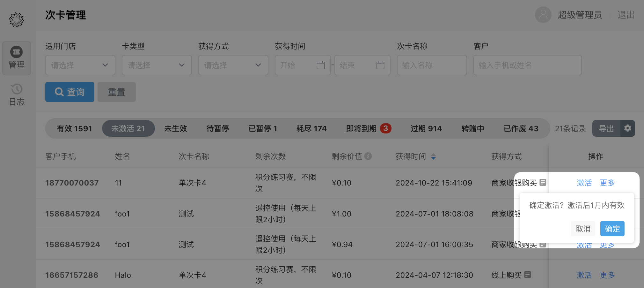The image size is (644, 288).
Task: Click the gear settings icon beside 导出
Action: click(x=627, y=128)
